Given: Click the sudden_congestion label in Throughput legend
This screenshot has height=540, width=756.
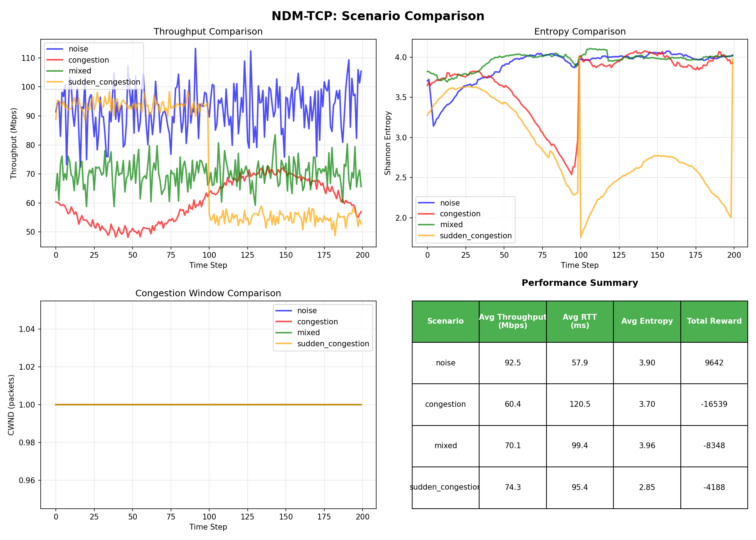Looking at the screenshot, I should [104, 82].
